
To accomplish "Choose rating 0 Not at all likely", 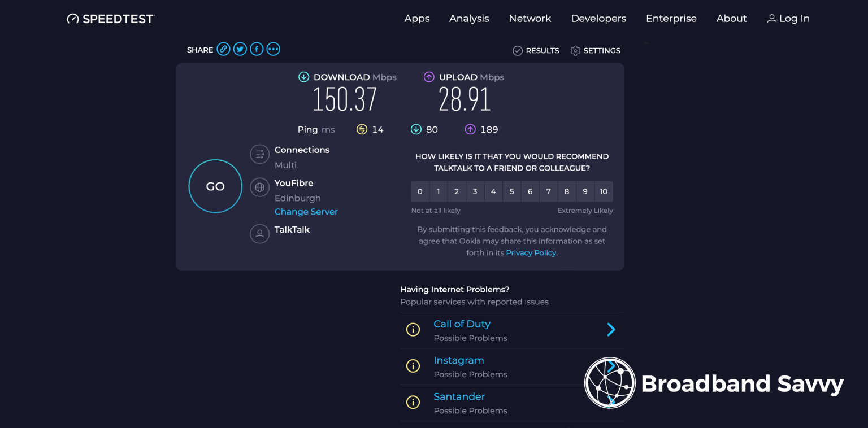I will (x=420, y=191).
